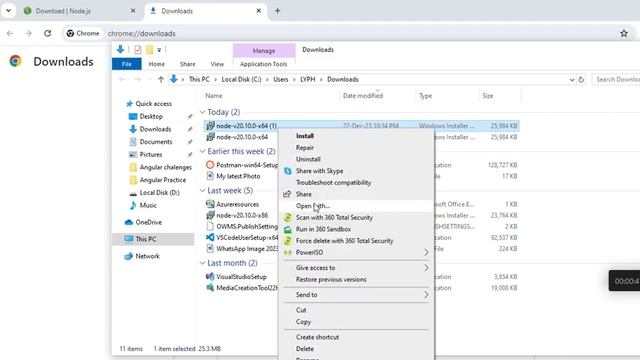This screenshot has height=360, width=640.
Task: Open the Angular Practice folder
Action: [x=162, y=180]
